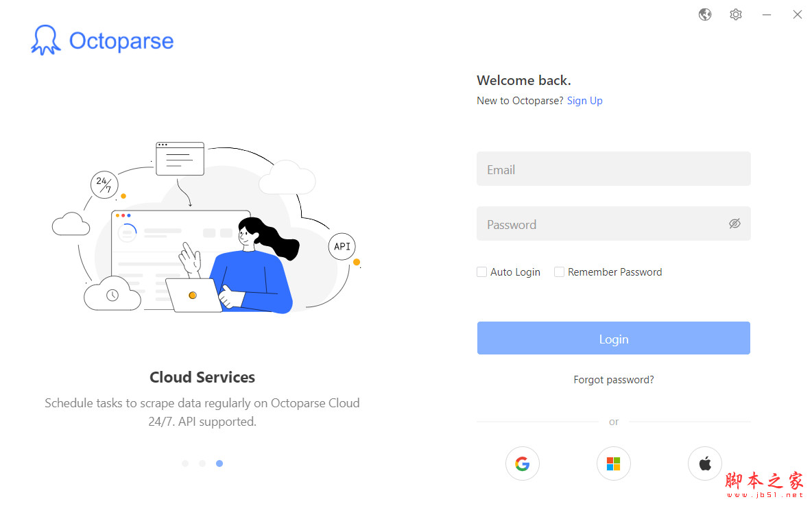Open settings via the gear icon
The height and width of the screenshot is (506, 812).
[x=736, y=14]
